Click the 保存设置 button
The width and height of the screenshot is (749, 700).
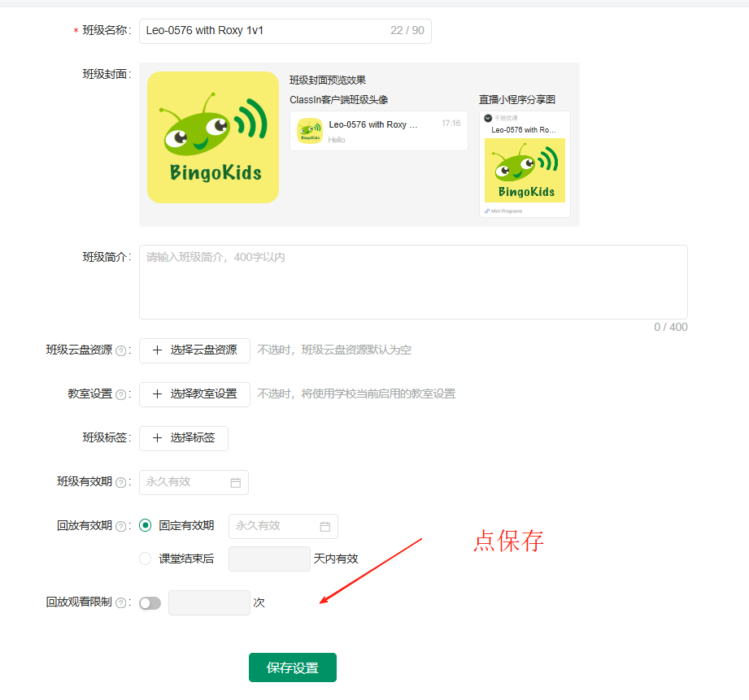point(293,667)
